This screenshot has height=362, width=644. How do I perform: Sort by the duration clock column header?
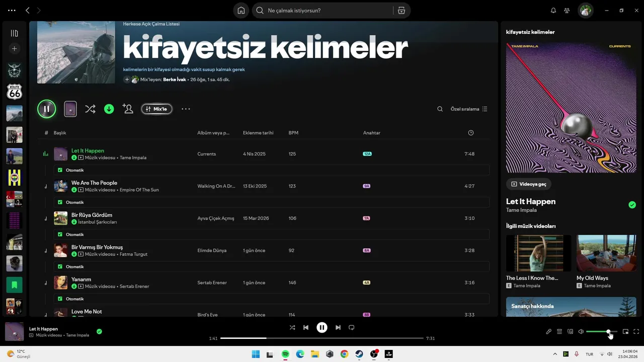(471, 133)
